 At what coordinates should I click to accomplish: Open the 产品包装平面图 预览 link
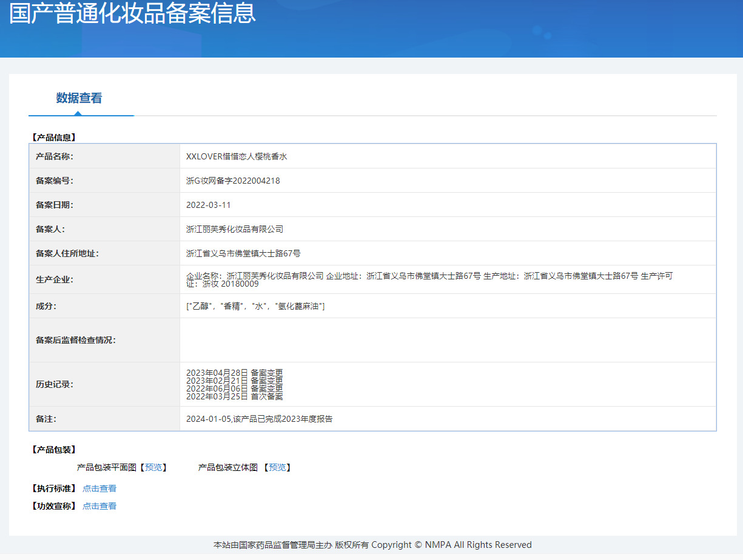coord(153,467)
